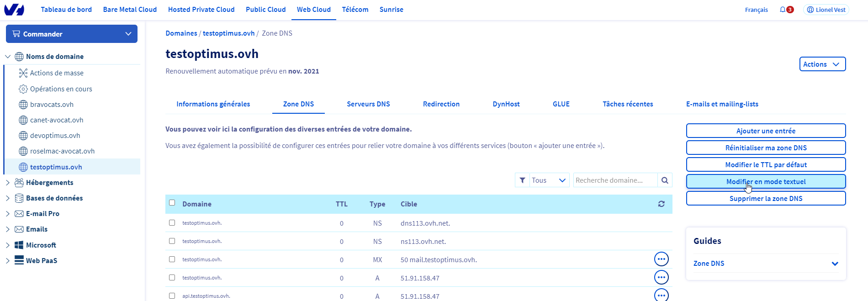This screenshot has width=868, height=301.
Task: Click the OVH logo icon
Action: (14, 9)
